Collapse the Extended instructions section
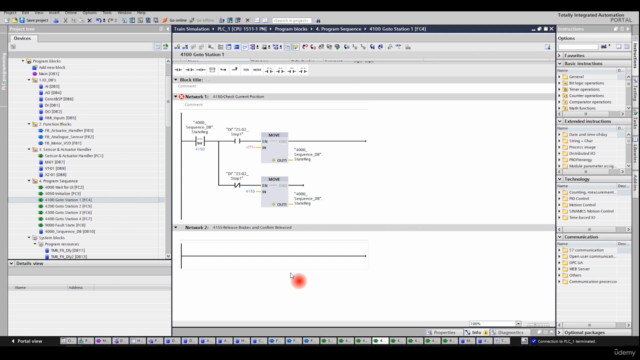 (560, 122)
